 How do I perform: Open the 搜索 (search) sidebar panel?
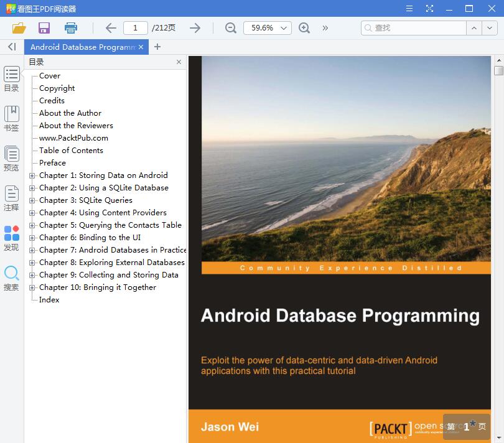click(x=12, y=278)
